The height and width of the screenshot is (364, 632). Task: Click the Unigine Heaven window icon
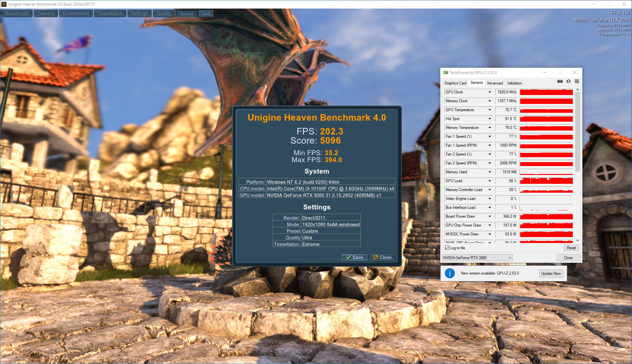pyautogui.click(x=4, y=4)
